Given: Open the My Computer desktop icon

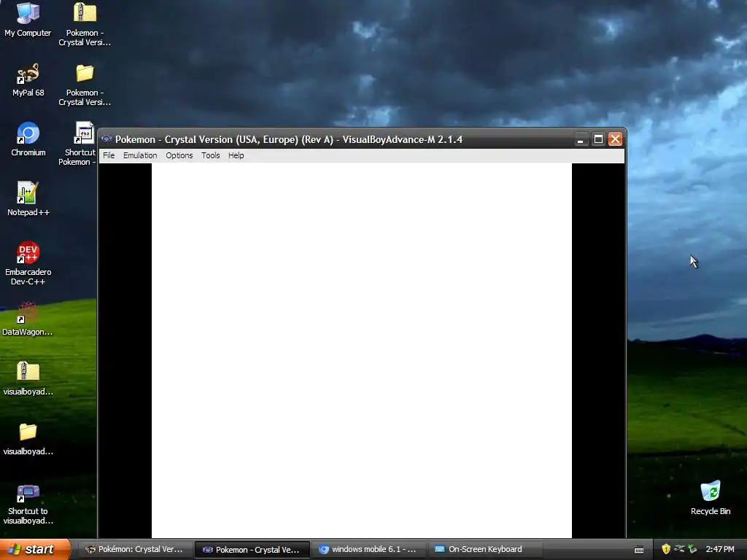Looking at the screenshot, I should pyautogui.click(x=28, y=20).
